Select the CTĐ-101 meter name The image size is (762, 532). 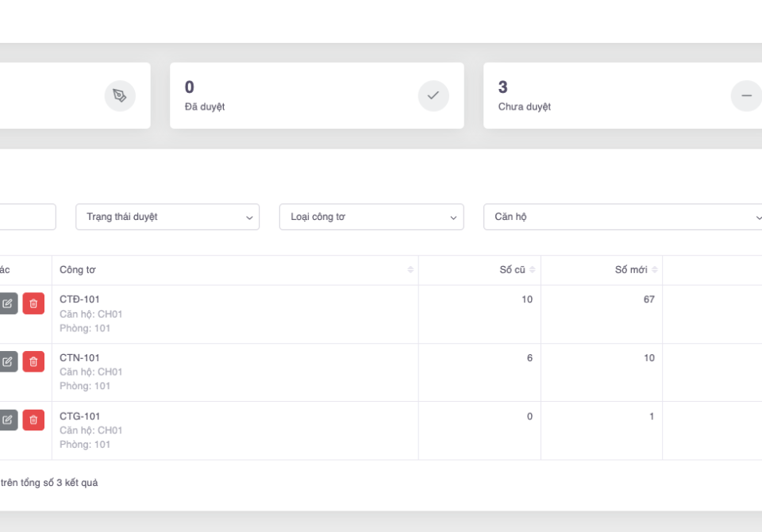79,299
